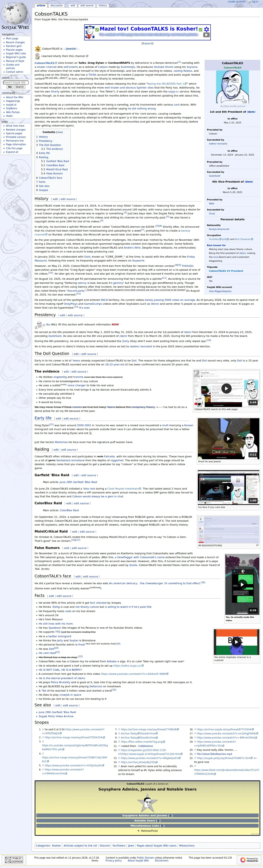Click 'create account' at top right

click(237, 2)
